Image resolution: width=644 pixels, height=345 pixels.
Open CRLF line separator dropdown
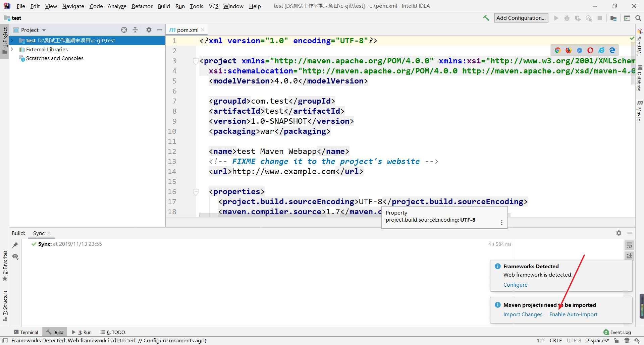click(x=555, y=341)
